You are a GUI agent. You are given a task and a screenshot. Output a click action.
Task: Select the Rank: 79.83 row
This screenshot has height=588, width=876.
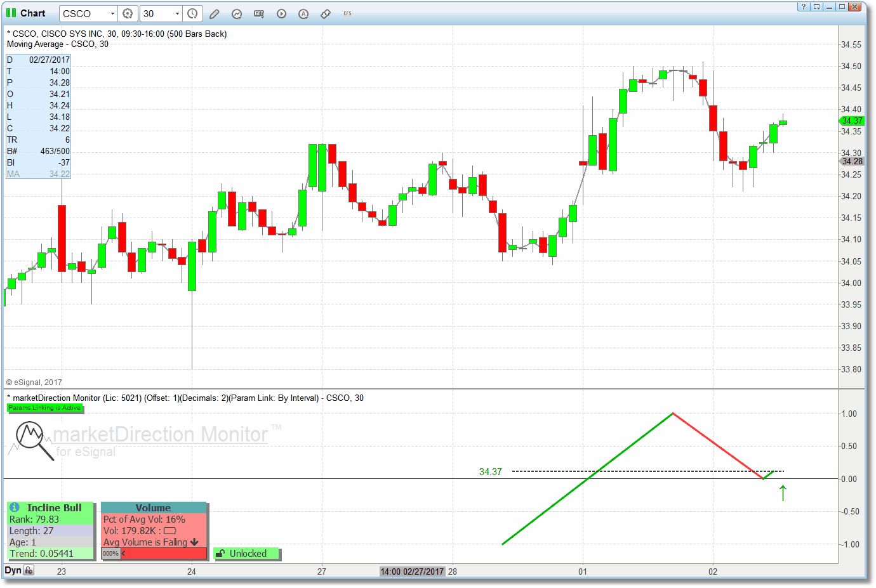pos(50,519)
